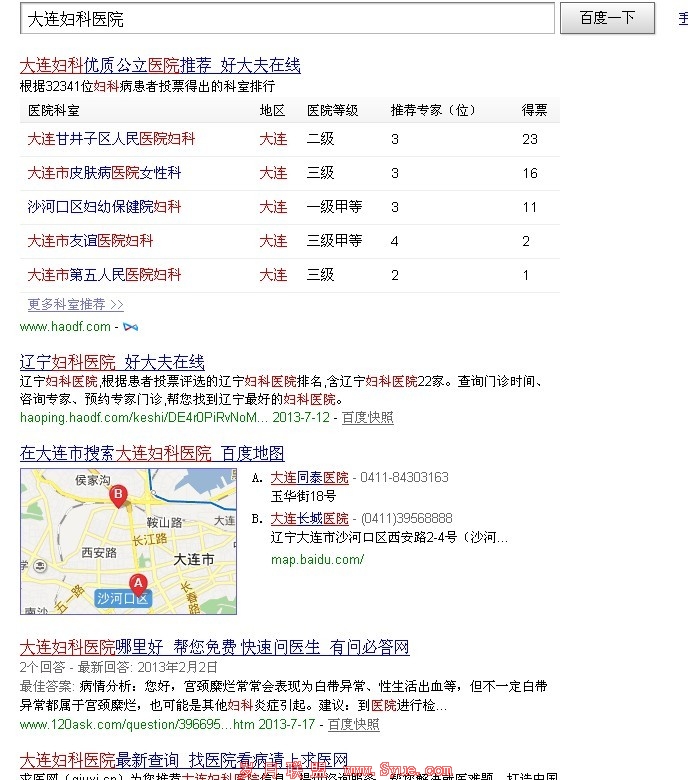Click map marker A on the Dalian map
This screenshot has height=780, width=688.
pyautogui.click(x=138, y=584)
